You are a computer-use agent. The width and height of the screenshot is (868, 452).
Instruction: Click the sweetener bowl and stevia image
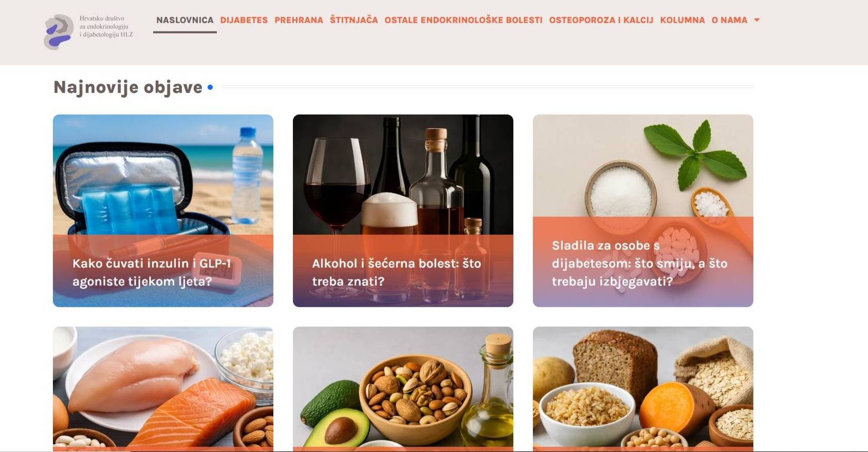click(643, 165)
